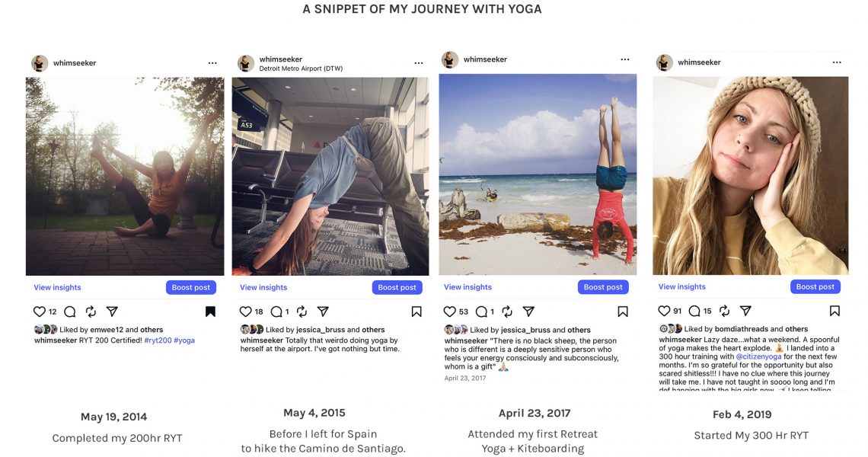Viewport: 868px width, 457px height.
Task: Unsave the bookmarked RYT 200 post
Action: pyautogui.click(x=210, y=312)
